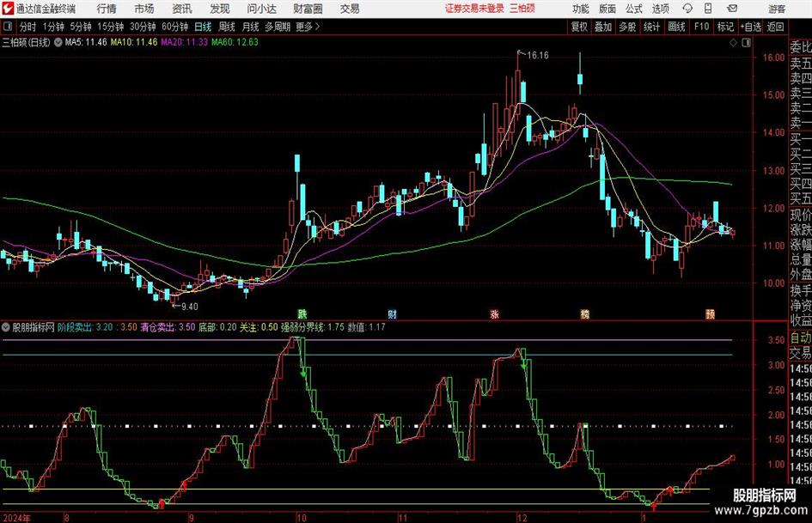Click the 跌 info marker on the chart

302,313
